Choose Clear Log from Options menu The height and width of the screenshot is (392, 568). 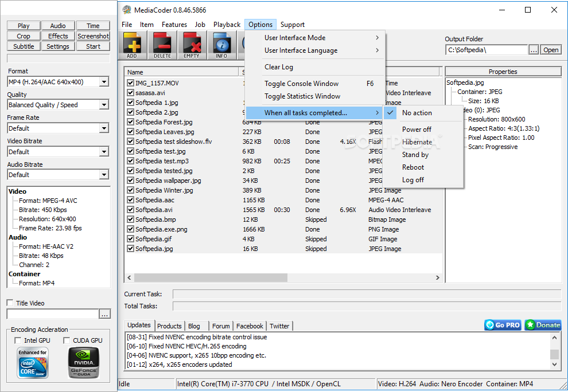point(315,67)
